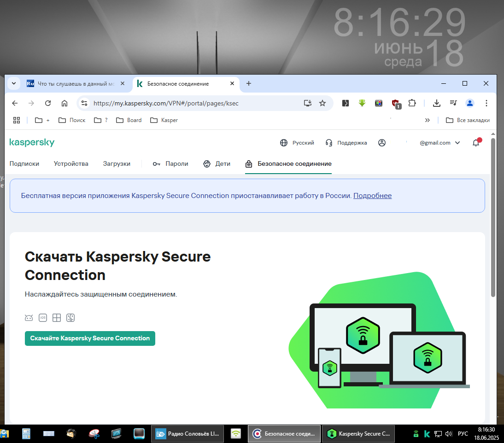Click the Kaspersky logo
This screenshot has height=443, width=504.
(32, 142)
